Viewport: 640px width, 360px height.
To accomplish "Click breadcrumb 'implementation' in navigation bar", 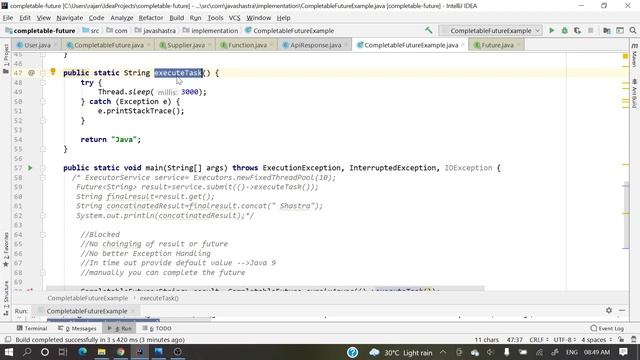I will pyautogui.click(x=210, y=31).
